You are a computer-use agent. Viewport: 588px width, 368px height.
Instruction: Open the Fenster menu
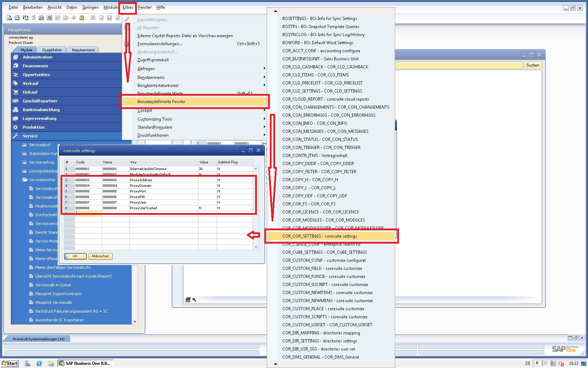pos(145,7)
